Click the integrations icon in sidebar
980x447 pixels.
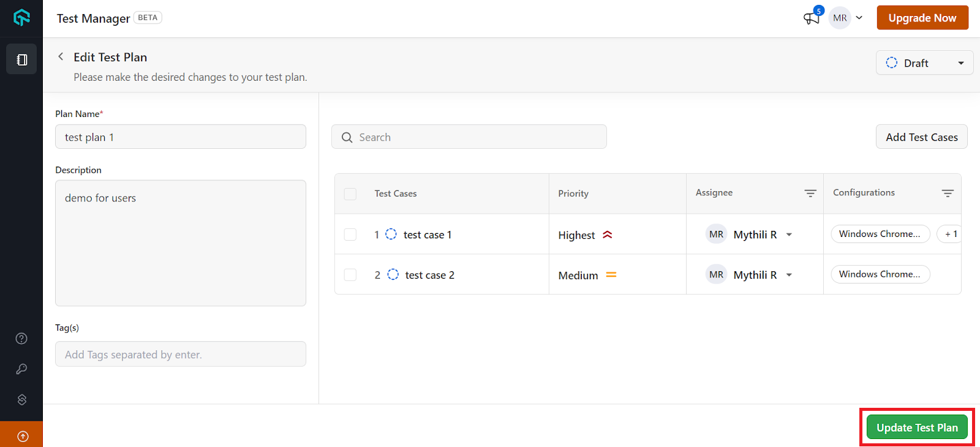pos(21,400)
